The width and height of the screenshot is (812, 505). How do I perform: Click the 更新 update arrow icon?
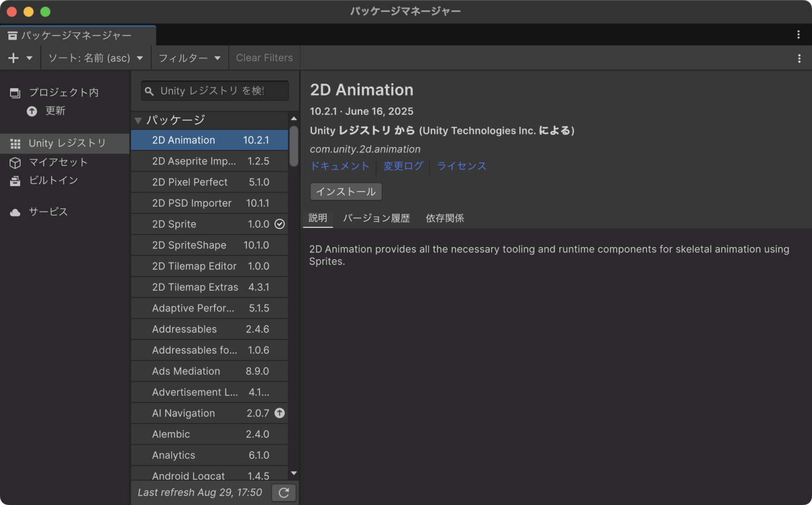click(32, 111)
